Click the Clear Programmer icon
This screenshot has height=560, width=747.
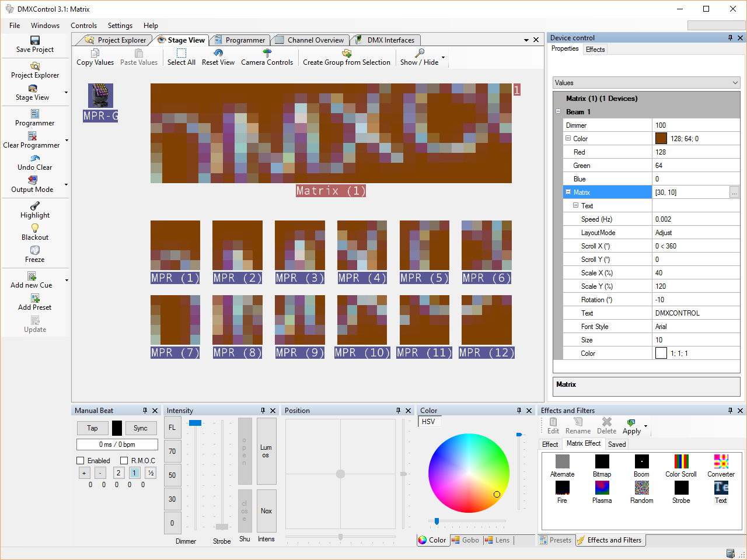coord(33,136)
